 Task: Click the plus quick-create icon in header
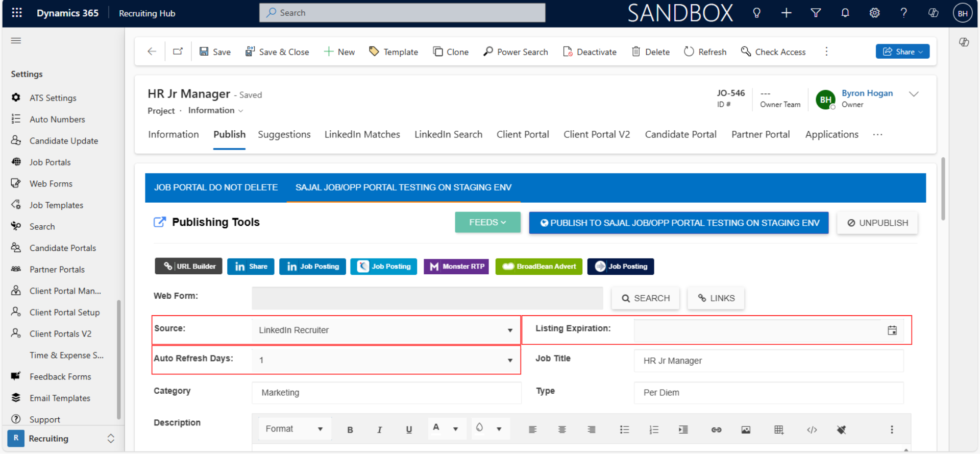coord(786,13)
